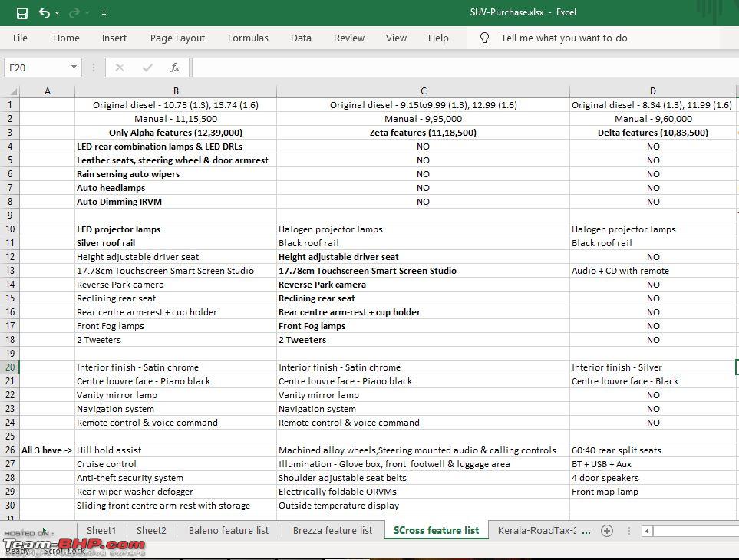Viewport: 739px width, 560px height.
Task: Click the Name Box showing E20
Action: pos(37,68)
